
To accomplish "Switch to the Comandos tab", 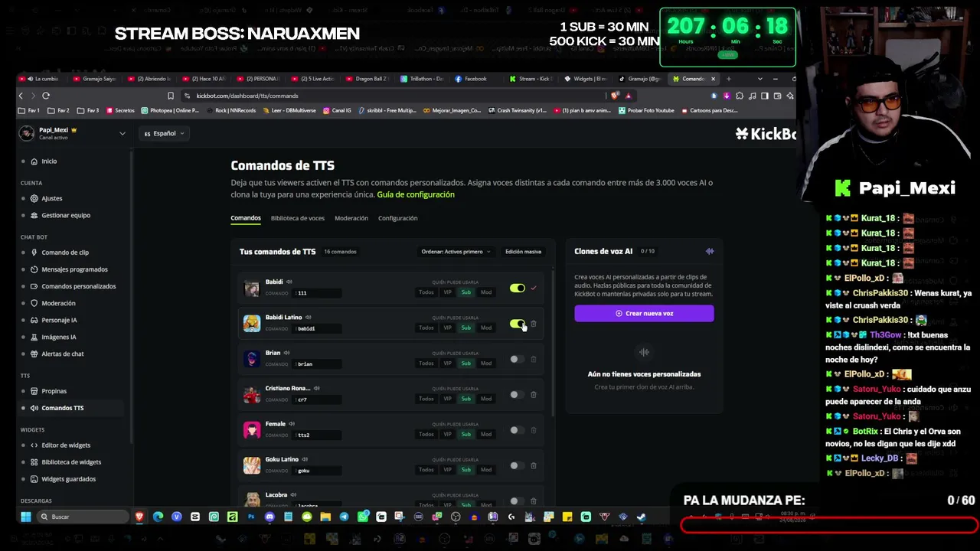I will point(246,218).
